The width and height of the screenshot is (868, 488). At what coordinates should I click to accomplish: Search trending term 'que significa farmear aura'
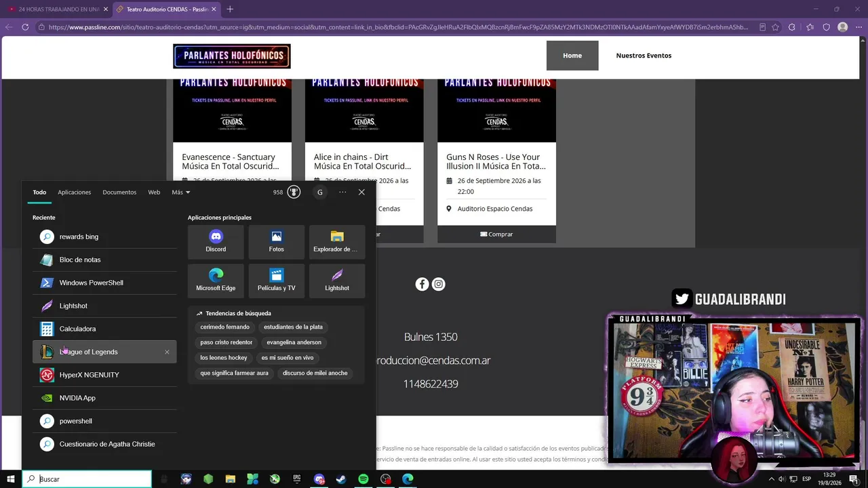point(234,373)
